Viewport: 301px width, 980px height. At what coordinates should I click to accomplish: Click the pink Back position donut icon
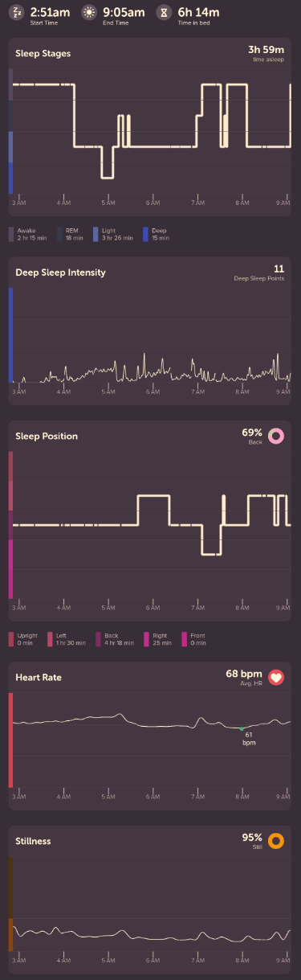click(x=277, y=437)
